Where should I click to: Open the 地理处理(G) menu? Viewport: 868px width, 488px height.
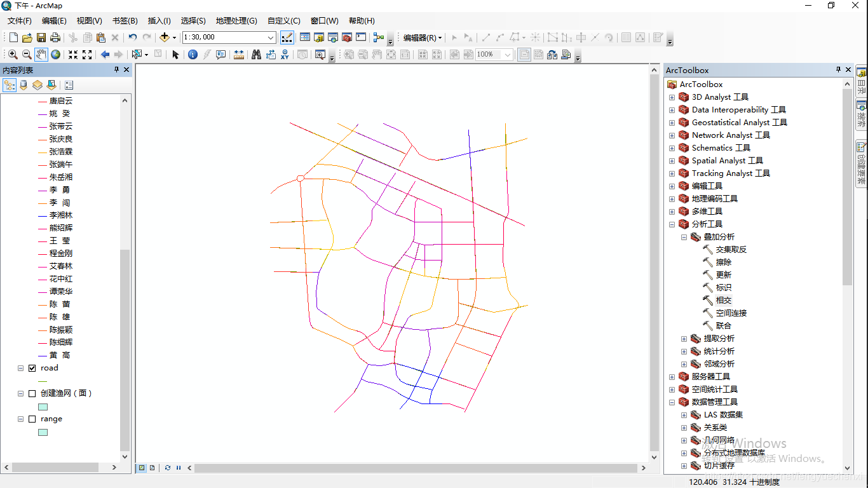click(x=236, y=20)
